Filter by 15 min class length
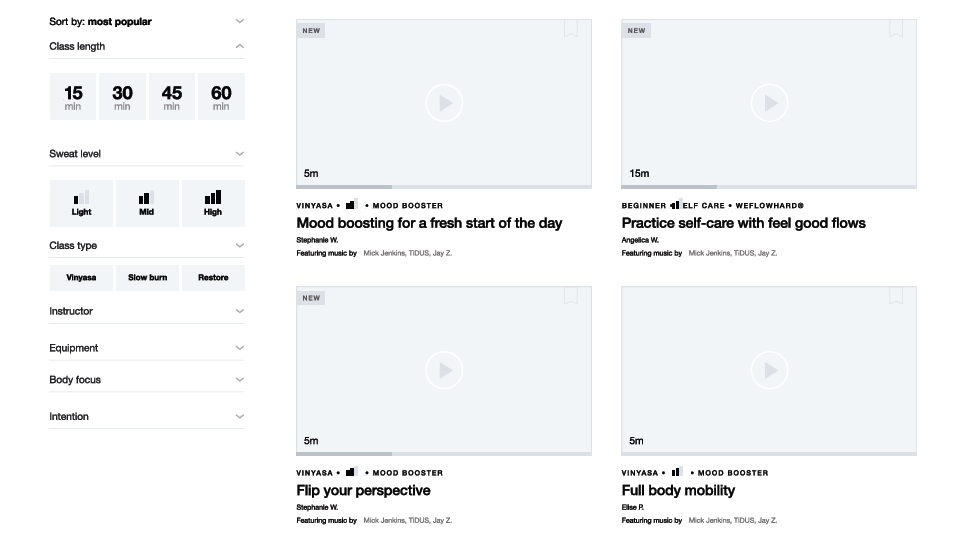Screen dimensions: 965x544 pos(73,97)
